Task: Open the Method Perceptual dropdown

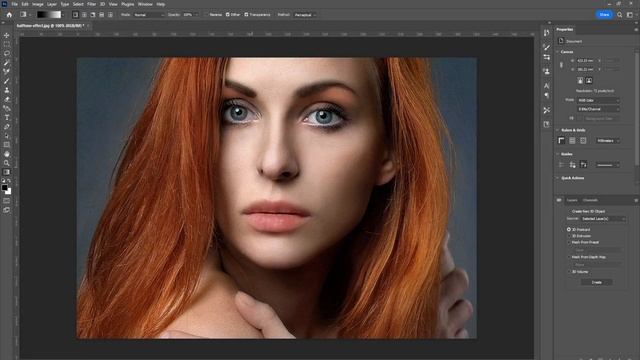Action: (304, 15)
